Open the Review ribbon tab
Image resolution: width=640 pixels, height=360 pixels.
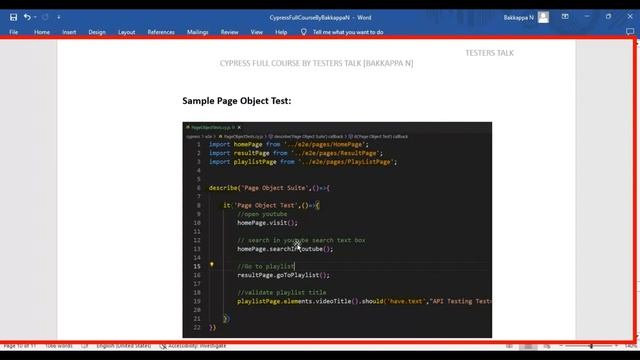point(229,32)
